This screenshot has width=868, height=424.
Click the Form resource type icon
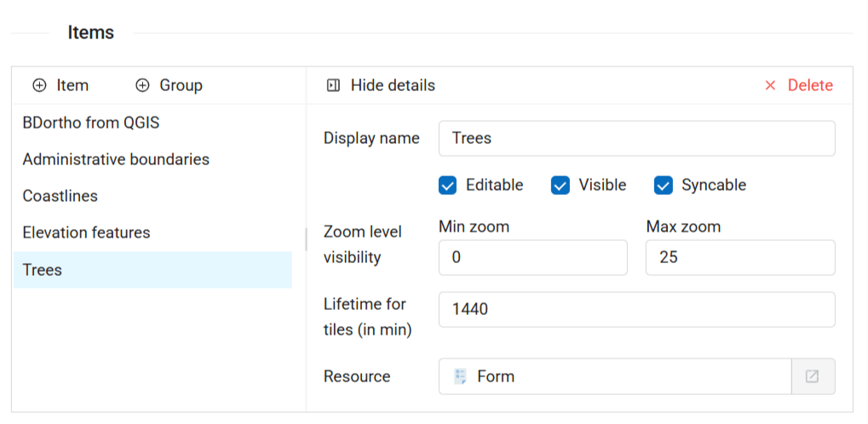click(x=461, y=376)
